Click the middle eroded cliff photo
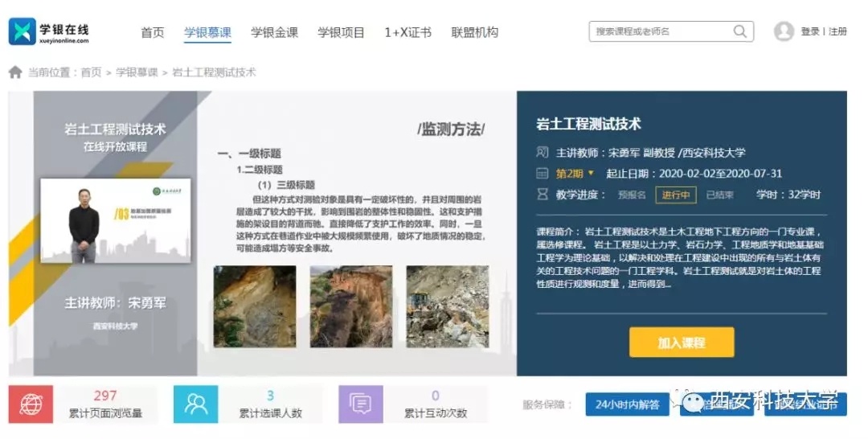The width and height of the screenshot is (868, 439). [x=351, y=306]
